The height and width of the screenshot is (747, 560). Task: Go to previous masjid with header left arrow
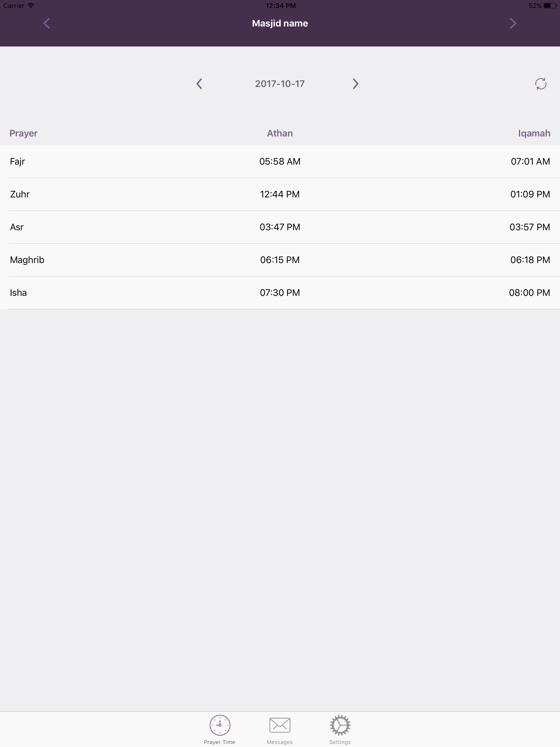click(47, 23)
